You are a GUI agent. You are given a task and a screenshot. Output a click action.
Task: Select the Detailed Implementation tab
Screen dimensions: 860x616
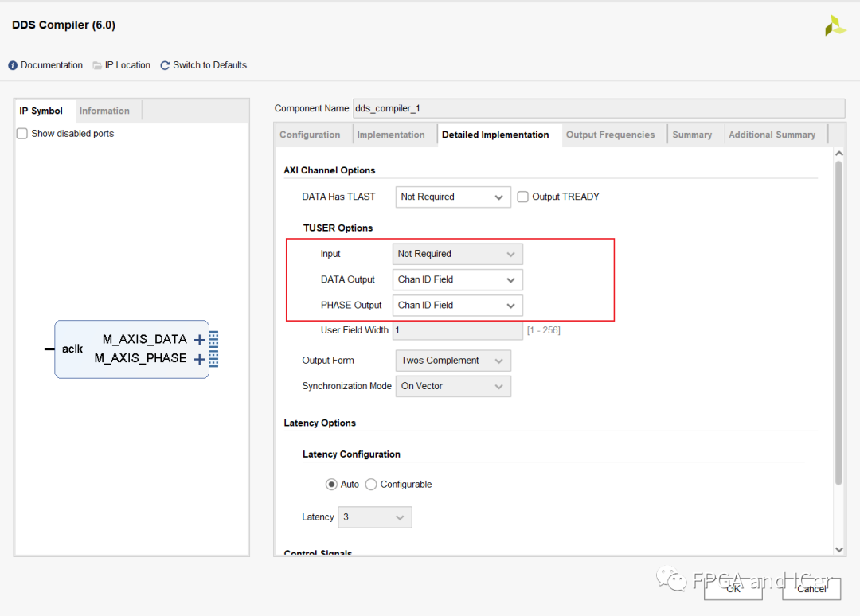pyautogui.click(x=495, y=135)
